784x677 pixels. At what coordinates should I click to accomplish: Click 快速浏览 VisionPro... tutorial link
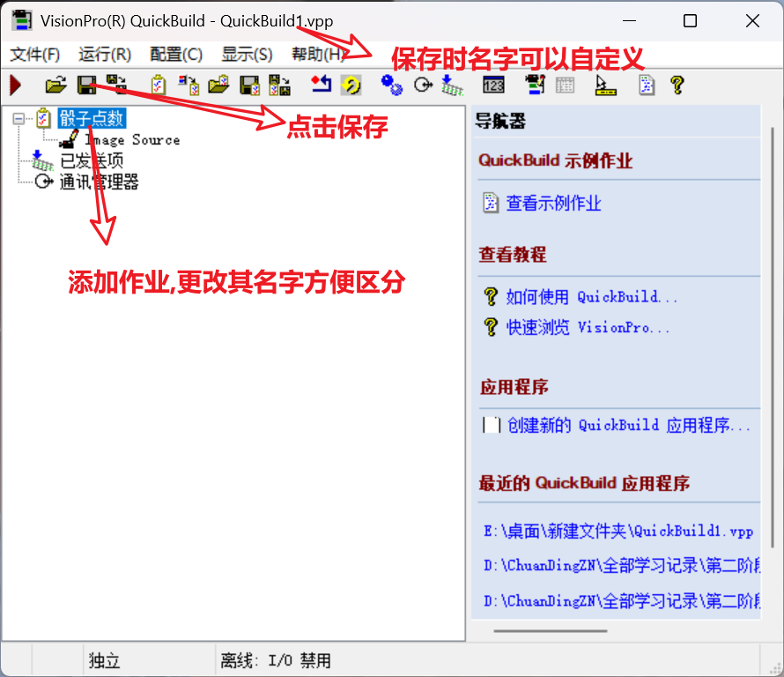click(x=588, y=327)
